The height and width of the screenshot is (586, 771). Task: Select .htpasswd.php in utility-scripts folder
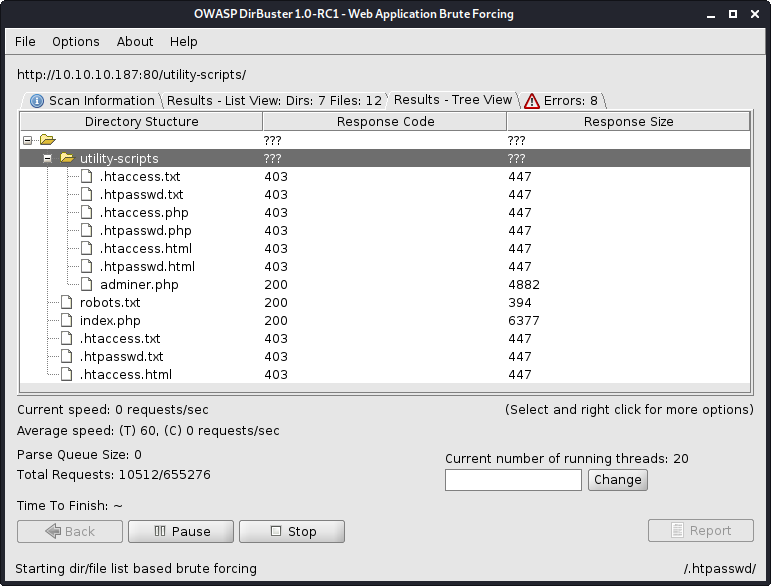click(x=145, y=231)
